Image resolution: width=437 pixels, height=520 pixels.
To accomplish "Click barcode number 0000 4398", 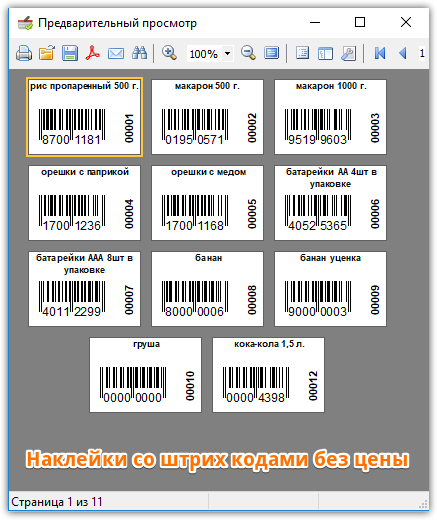I will (x=256, y=398).
